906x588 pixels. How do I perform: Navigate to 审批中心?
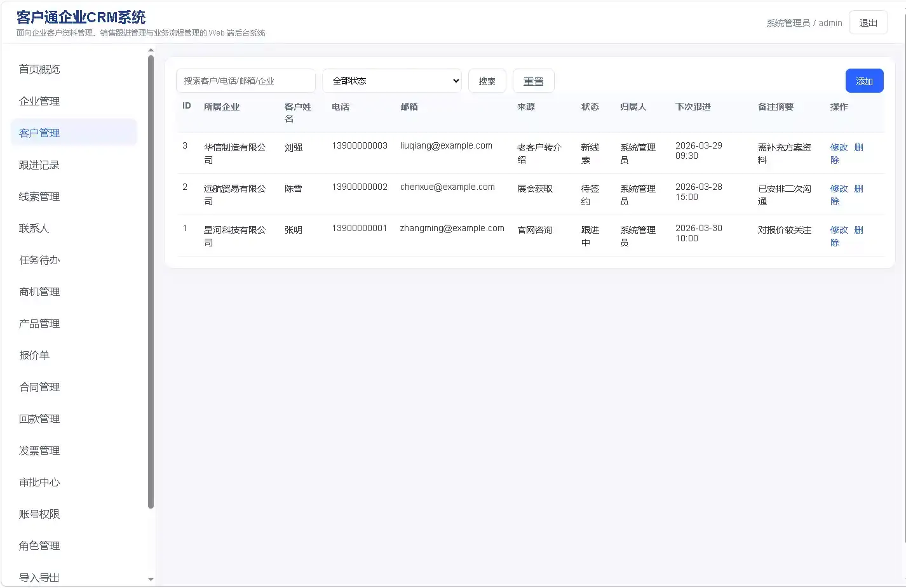[x=39, y=482]
